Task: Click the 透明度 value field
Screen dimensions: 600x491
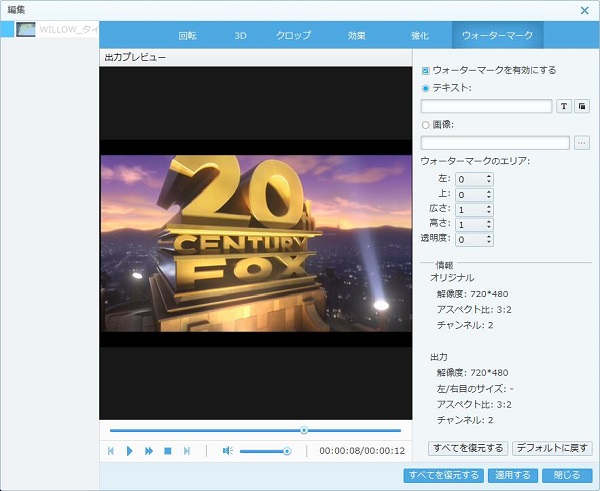Action: [x=471, y=240]
